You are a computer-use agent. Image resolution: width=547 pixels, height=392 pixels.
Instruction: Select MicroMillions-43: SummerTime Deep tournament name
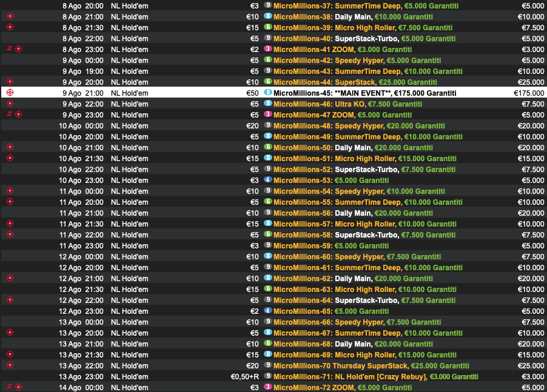(368, 71)
